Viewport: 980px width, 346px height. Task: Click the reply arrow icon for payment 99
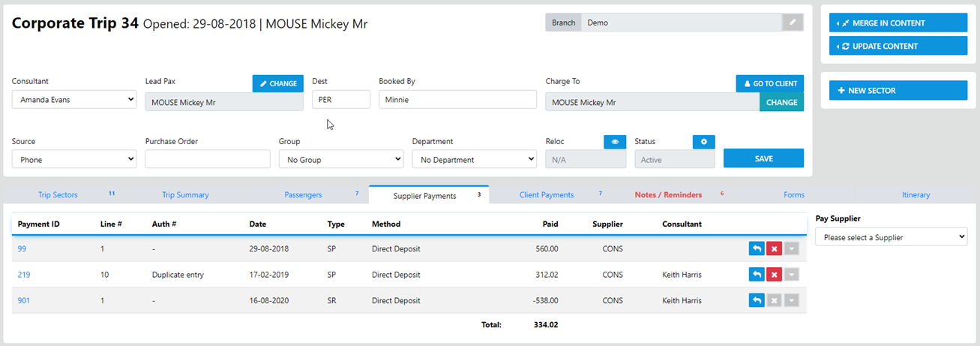(x=757, y=249)
